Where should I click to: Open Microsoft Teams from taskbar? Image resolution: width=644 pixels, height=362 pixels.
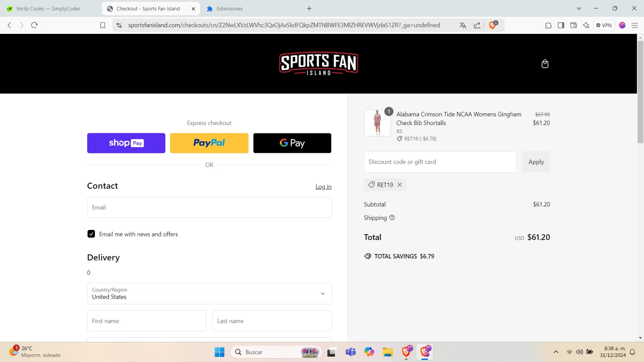point(351,352)
